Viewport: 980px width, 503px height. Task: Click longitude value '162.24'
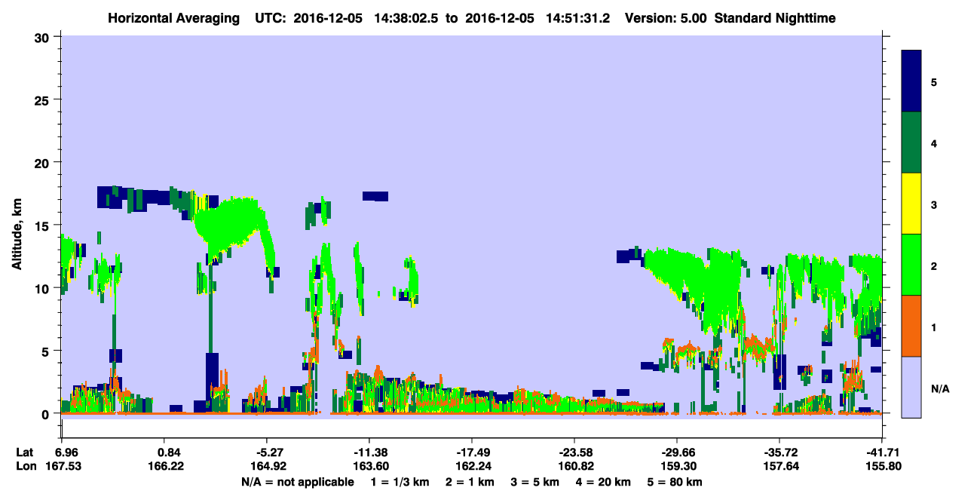[x=473, y=466]
